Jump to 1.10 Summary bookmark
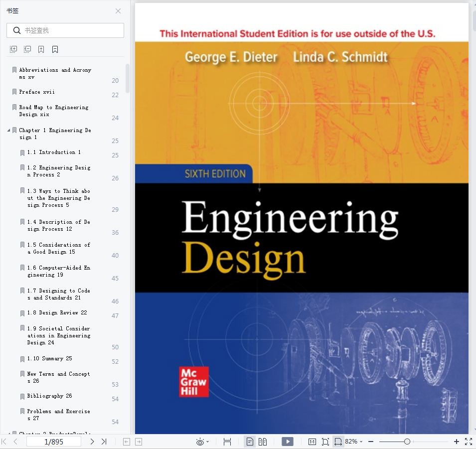This screenshot has width=476, height=449. pyautogui.click(x=49, y=358)
